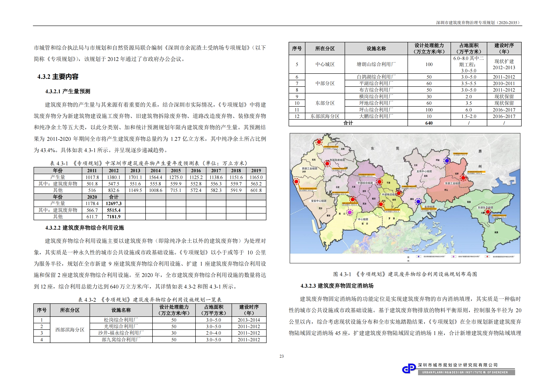Click the Shenzhen facility layout map image
The width and height of the screenshot is (555, 392).
pos(405,198)
